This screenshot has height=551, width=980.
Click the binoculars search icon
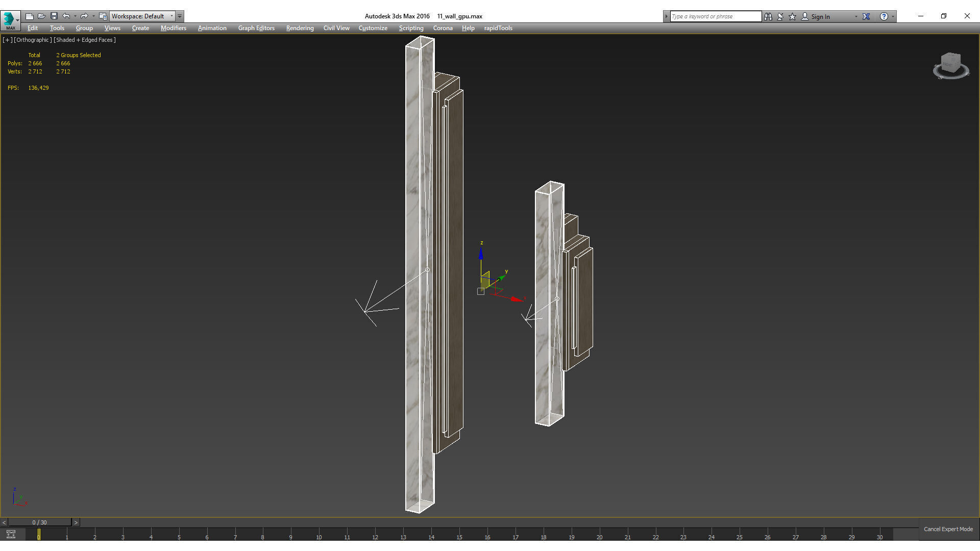768,16
